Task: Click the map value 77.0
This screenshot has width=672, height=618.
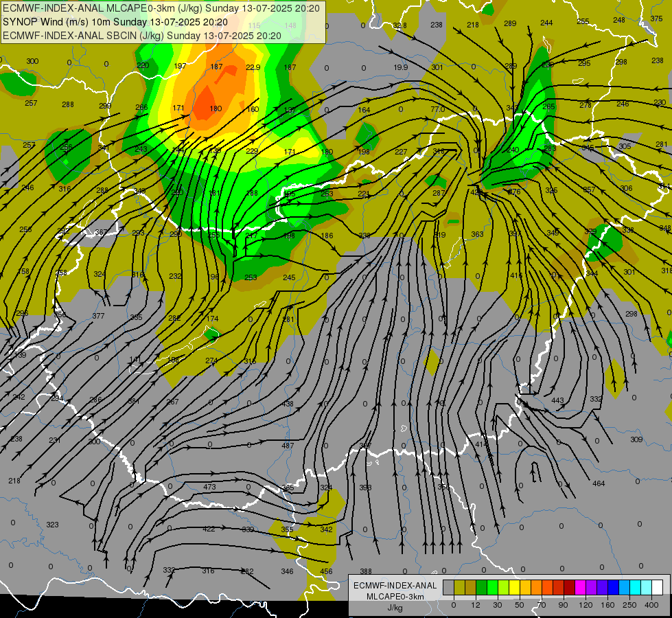Action: click(x=437, y=109)
